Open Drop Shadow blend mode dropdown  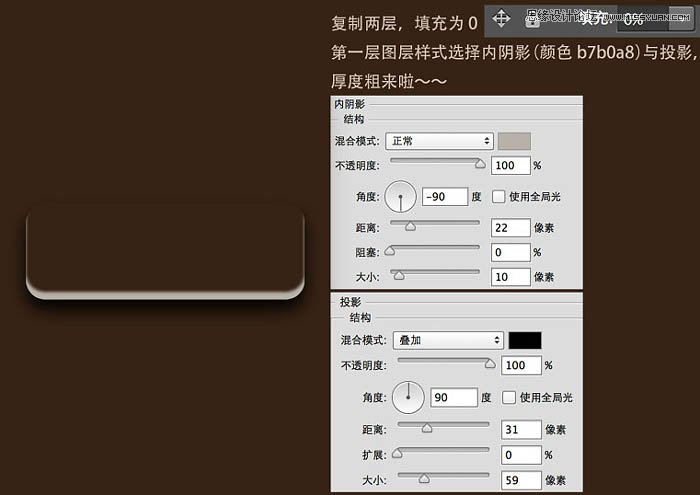pos(448,340)
